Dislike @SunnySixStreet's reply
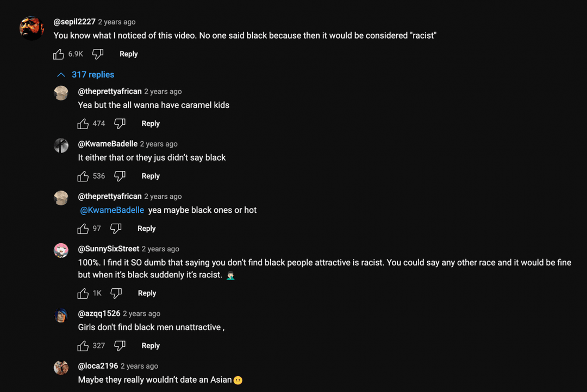 pos(116,293)
